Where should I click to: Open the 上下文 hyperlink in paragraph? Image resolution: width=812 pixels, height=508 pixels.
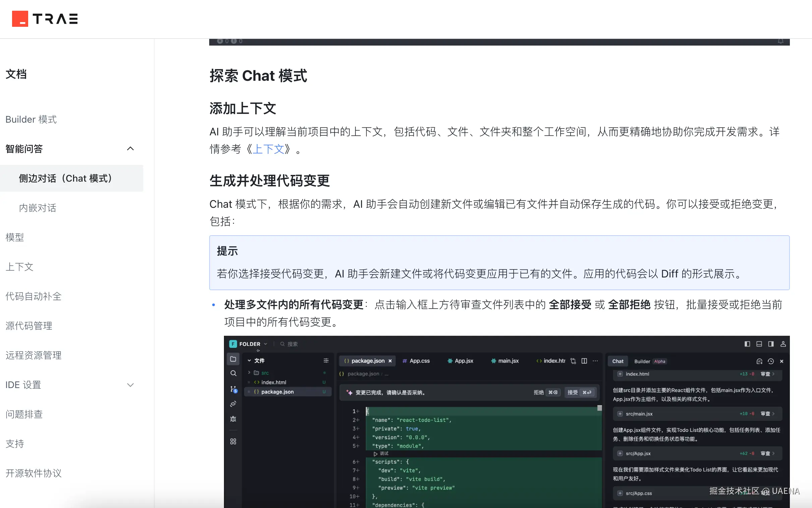pyautogui.click(x=268, y=149)
